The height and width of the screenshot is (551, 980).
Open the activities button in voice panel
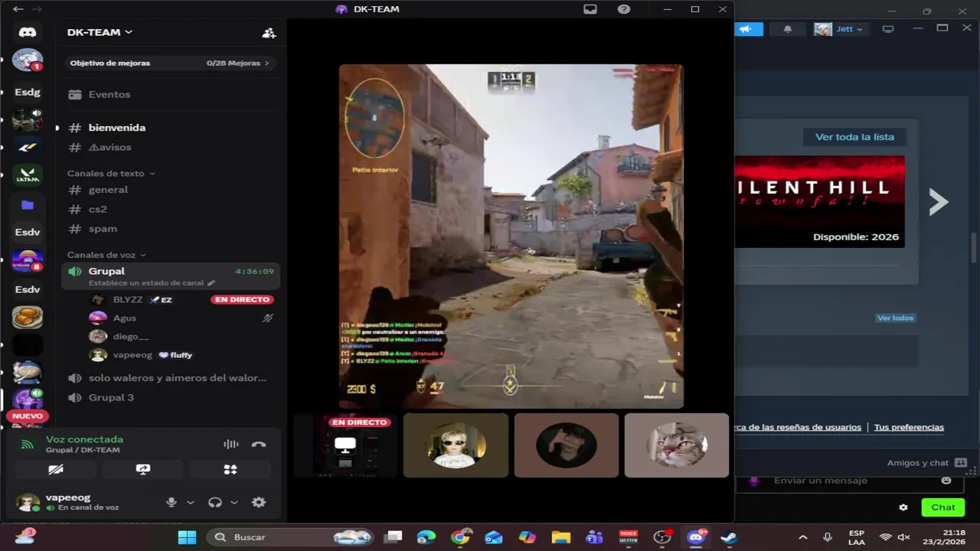point(230,469)
